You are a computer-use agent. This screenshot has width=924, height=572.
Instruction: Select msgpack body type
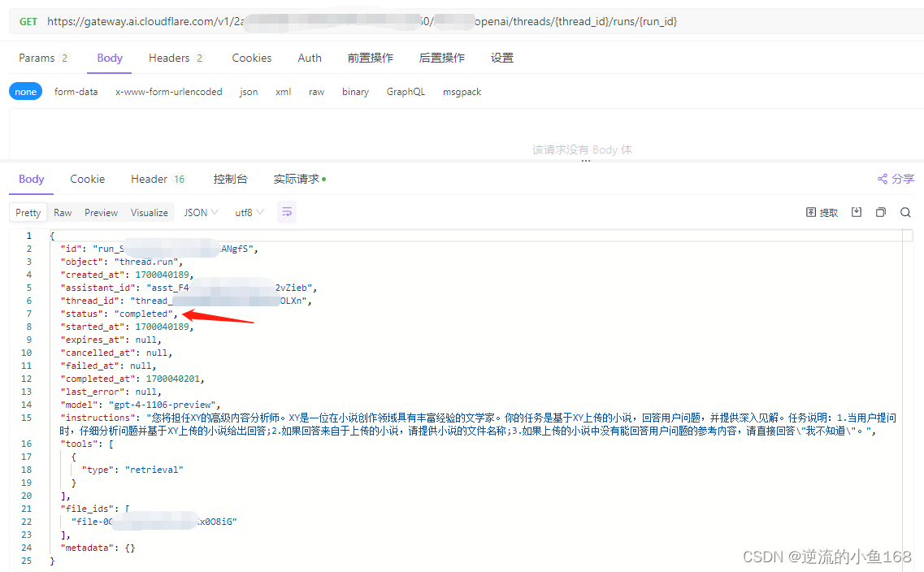(x=462, y=91)
